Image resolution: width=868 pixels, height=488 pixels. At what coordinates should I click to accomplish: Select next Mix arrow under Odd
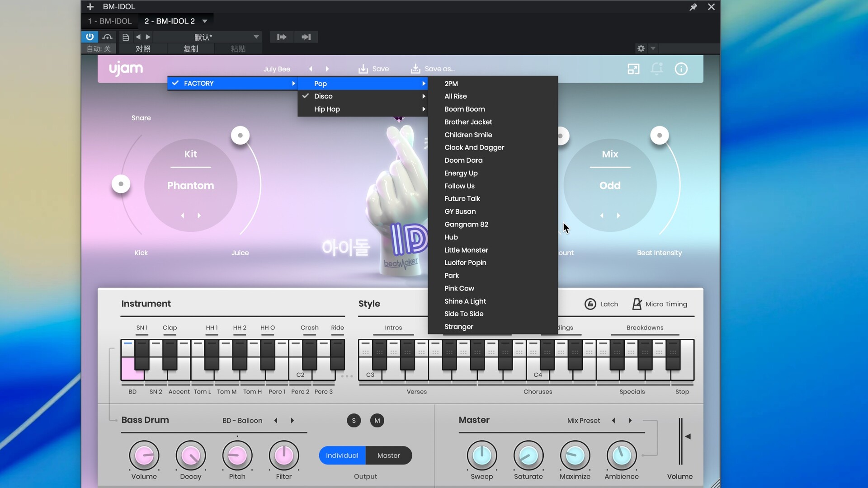point(618,216)
